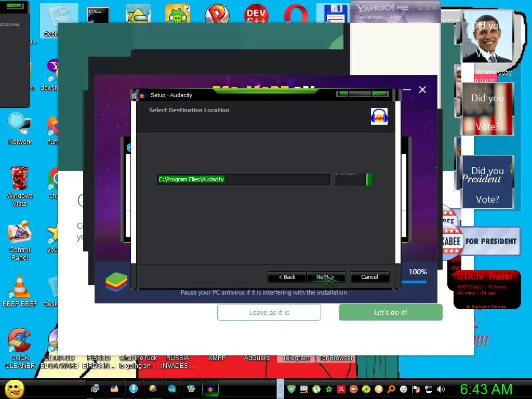This screenshot has height=399, width=532.
Task: Click the "RUSSIA INVADES" desktop label
Action: tap(178, 362)
